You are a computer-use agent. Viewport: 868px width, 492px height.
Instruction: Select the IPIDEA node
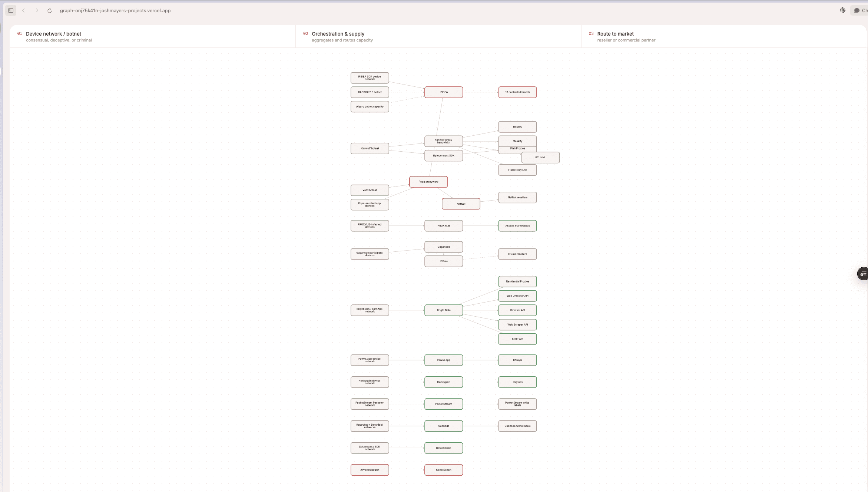click(x=444, y=92)
